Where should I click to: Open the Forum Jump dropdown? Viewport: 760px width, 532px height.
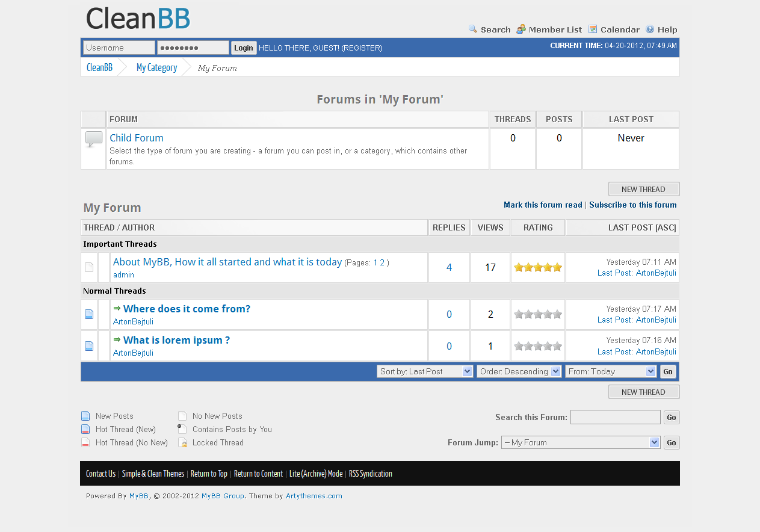point(580,442)
